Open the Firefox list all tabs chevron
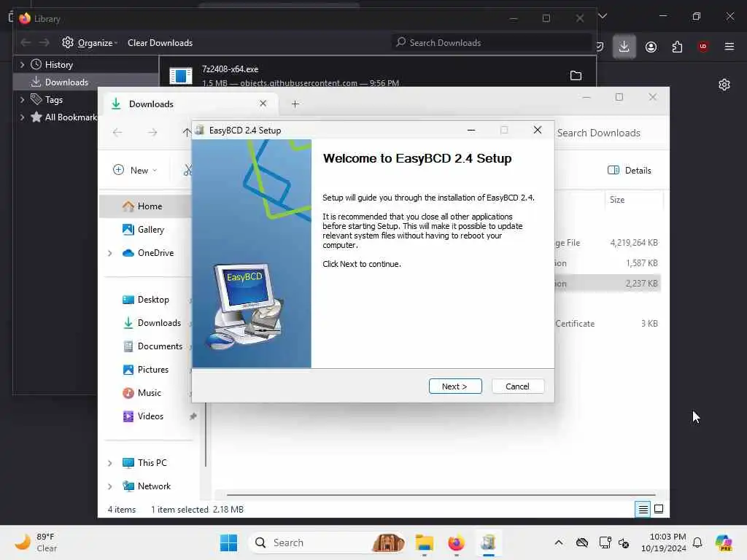Screen dimensions: 747x560 click(x=603, y=16)
